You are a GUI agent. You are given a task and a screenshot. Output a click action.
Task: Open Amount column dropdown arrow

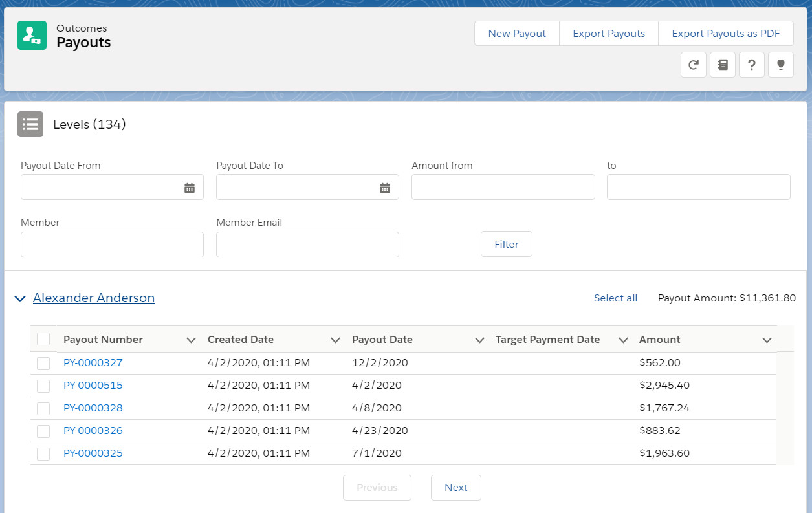point(767,340)
